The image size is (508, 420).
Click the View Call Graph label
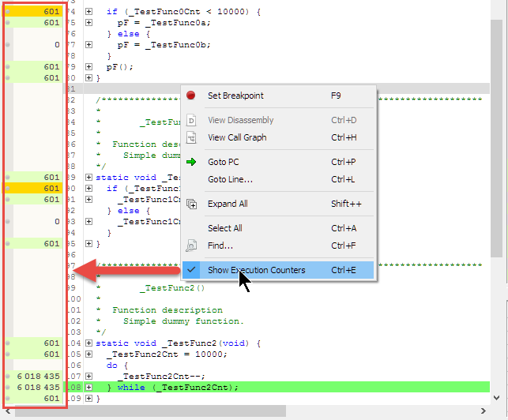tap(237, 137)
